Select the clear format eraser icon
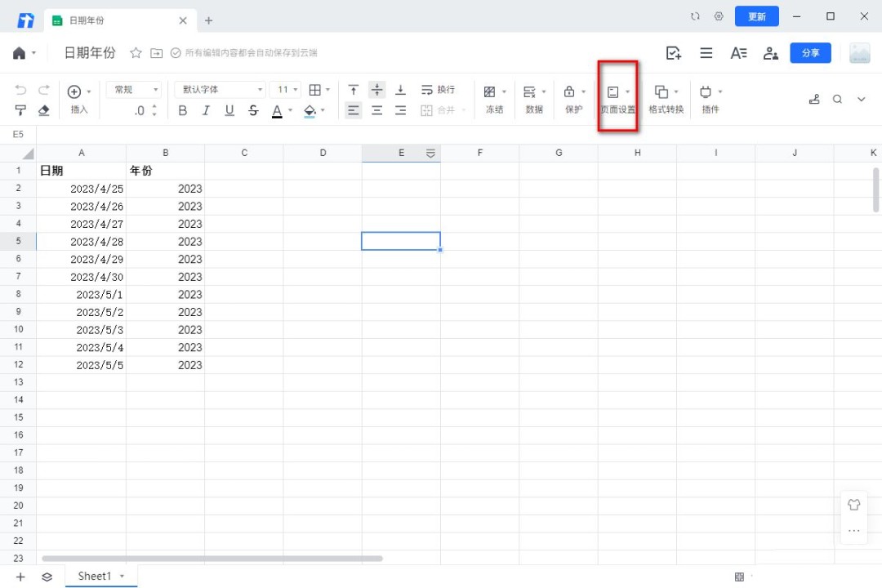 coord(44,110)
